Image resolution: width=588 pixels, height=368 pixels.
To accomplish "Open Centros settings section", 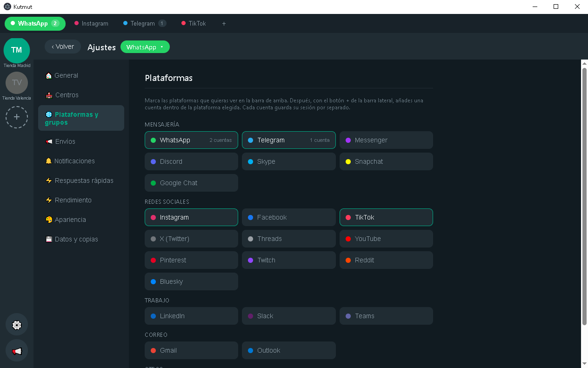I will [x=81, y=95].
